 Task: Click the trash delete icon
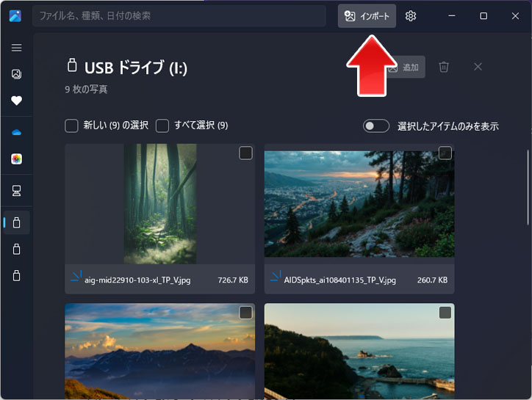pyautogui.click(x=444, y=67)
